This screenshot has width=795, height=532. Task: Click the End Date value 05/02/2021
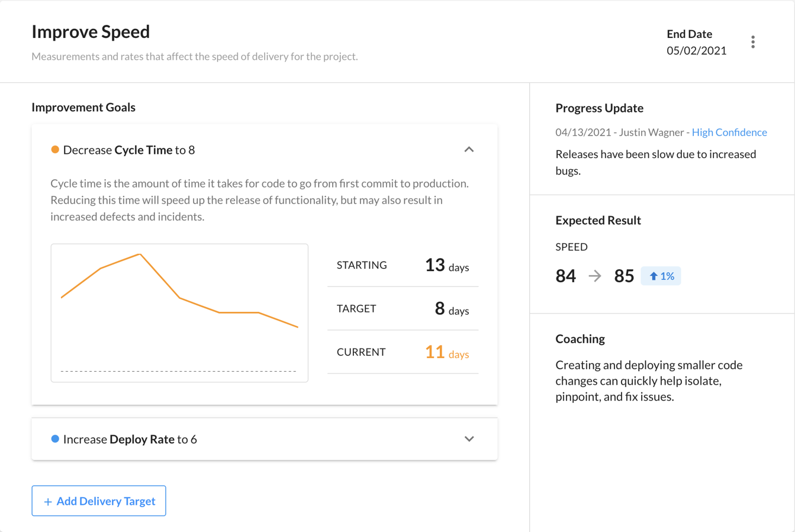click(x=696, y=51)
